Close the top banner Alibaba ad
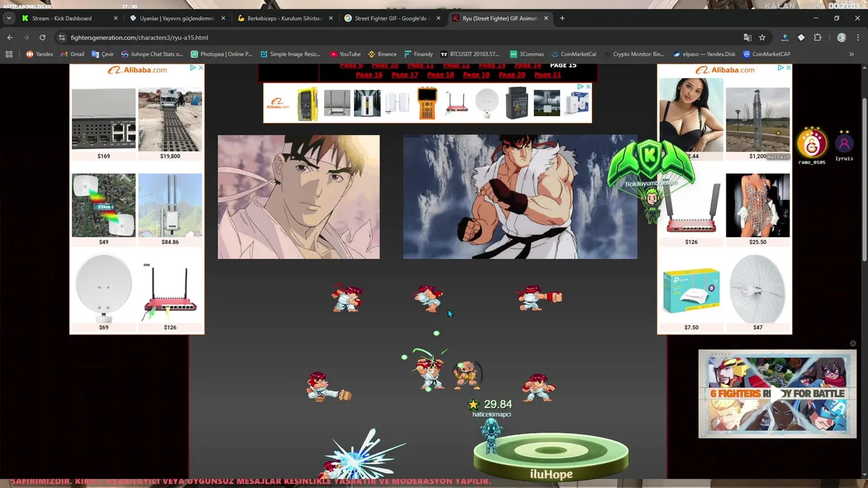Screen dimensions: 868x488 588,87
